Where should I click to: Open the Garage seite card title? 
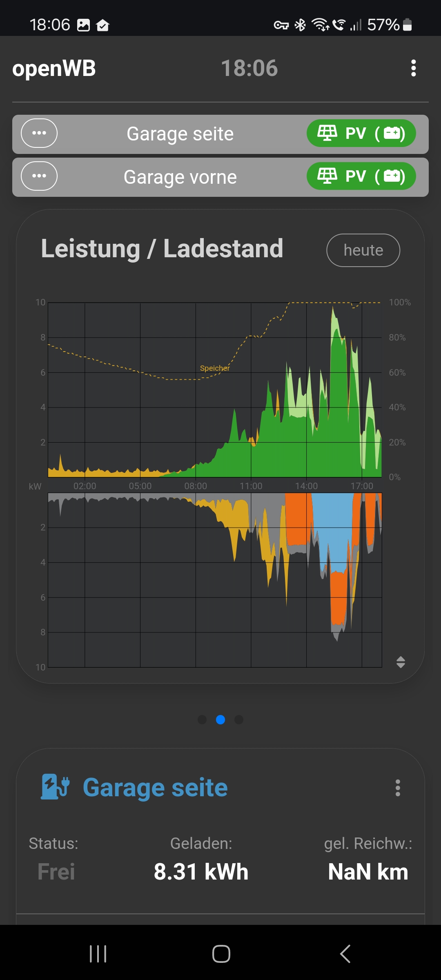155,788
